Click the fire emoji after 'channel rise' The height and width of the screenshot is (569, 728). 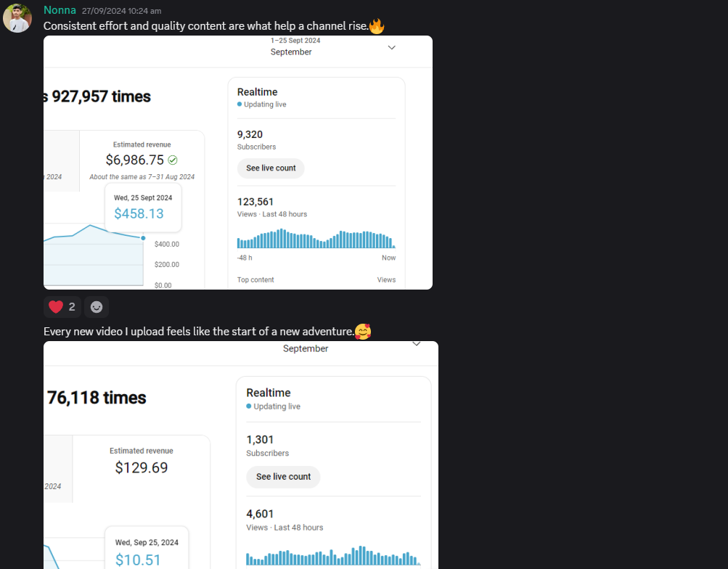click(x=377, y=27)
